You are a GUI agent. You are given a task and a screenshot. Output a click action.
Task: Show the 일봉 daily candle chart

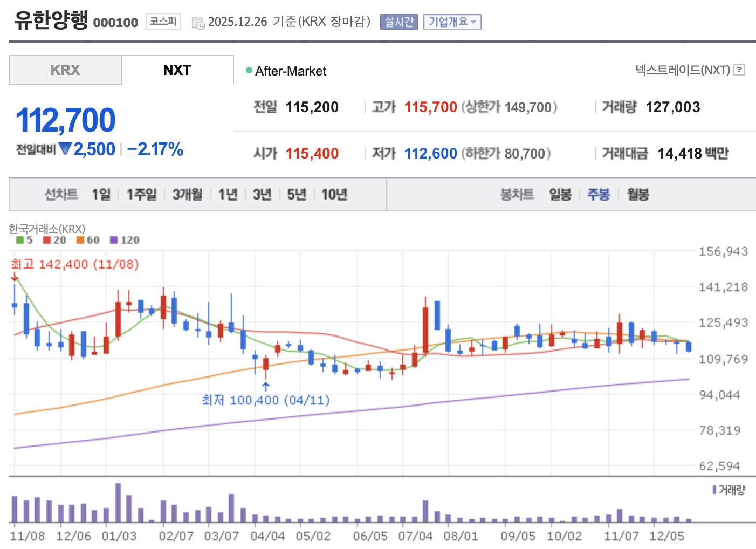pos(560,194)
